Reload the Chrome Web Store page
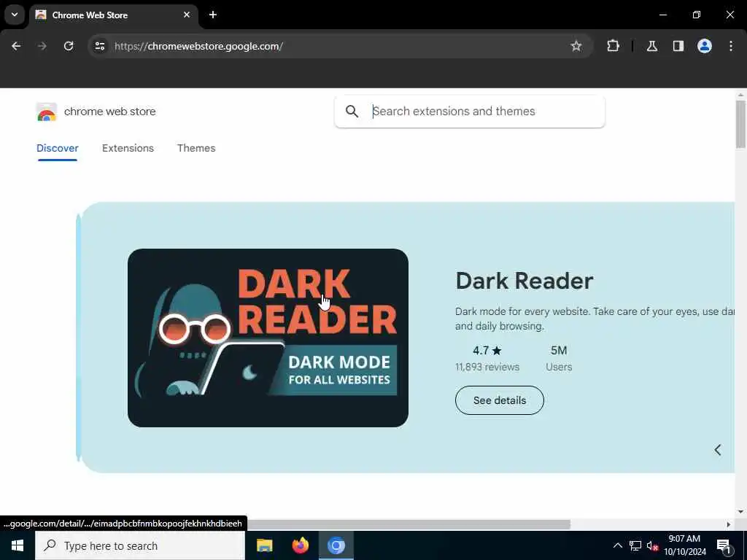This screenshot has width=747, height=560. pos(69,46)
